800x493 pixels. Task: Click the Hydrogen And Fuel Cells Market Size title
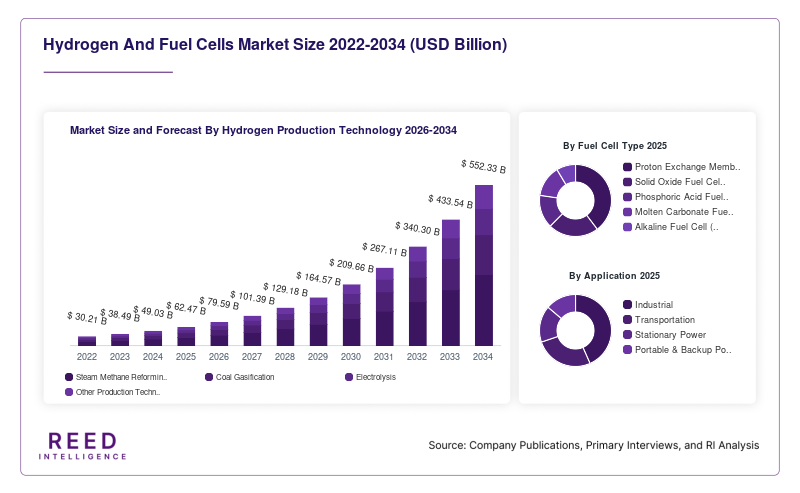coord(275,45)
